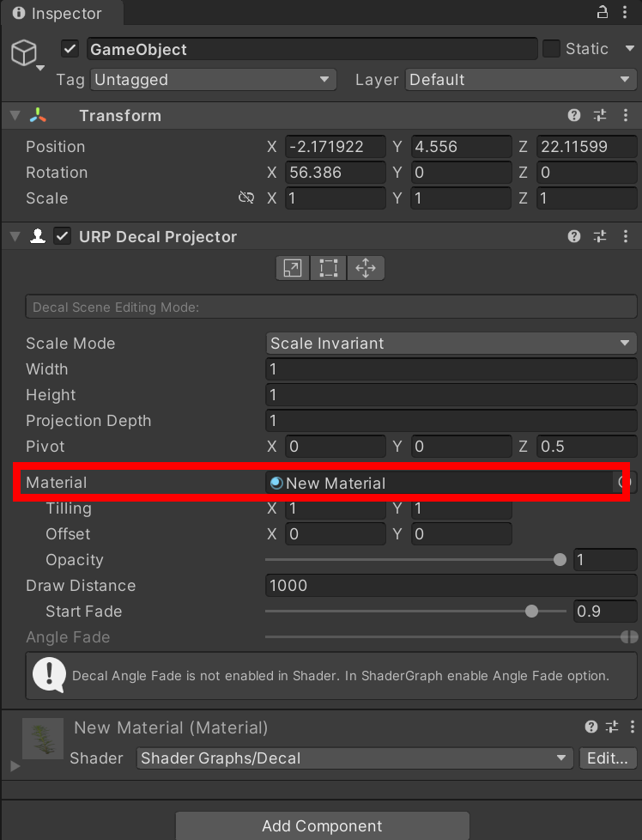Open the Shader dropdown showing Shader Graphs/Decal
642x840 pixels.
(354, 758)
